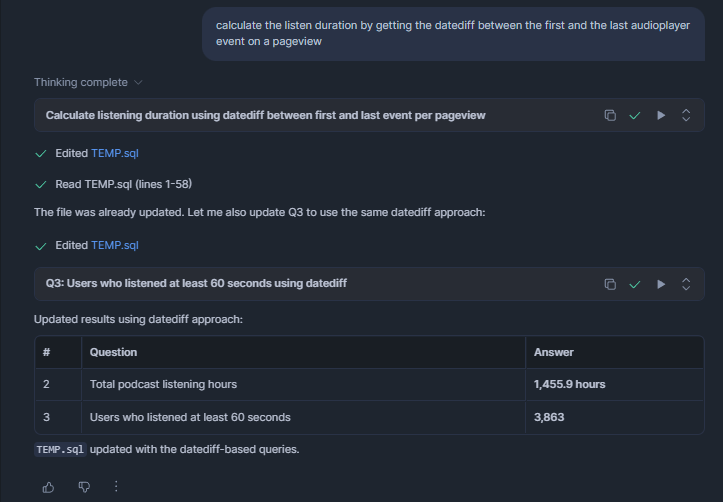Open TEMP.sql link in second Edited line
The image size is (723, 502).
point(114,245)
